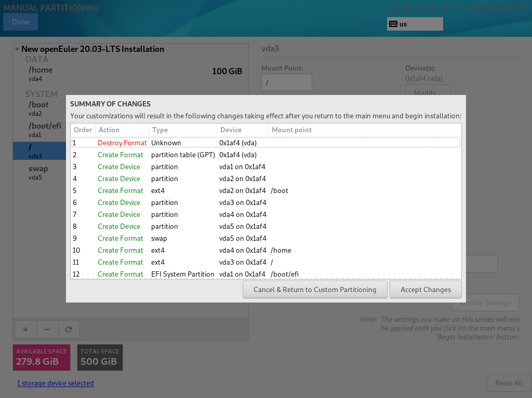The image size is (532, 398).
Task: Click the Device column header
Action: tap(243, 130)
